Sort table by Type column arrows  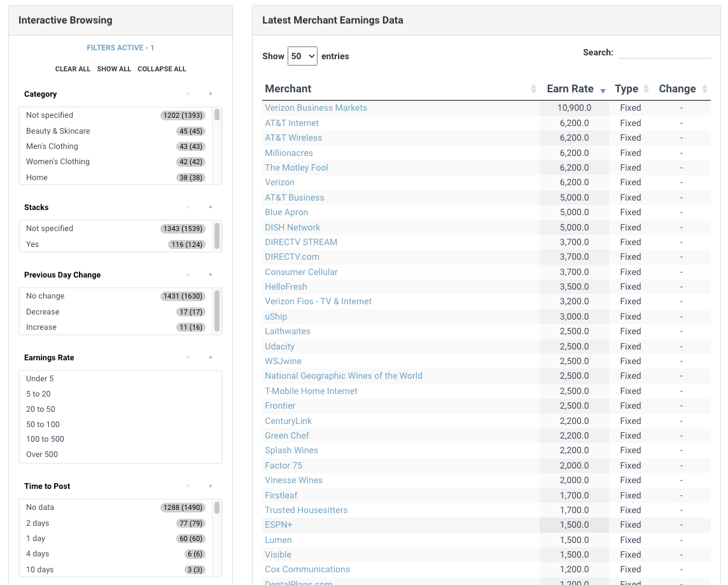coord(646,89)
